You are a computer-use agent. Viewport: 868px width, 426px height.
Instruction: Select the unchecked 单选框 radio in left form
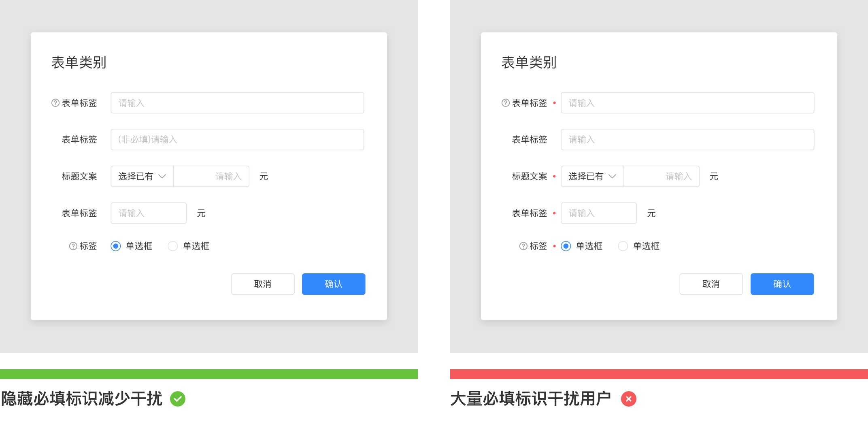(173, 246)
